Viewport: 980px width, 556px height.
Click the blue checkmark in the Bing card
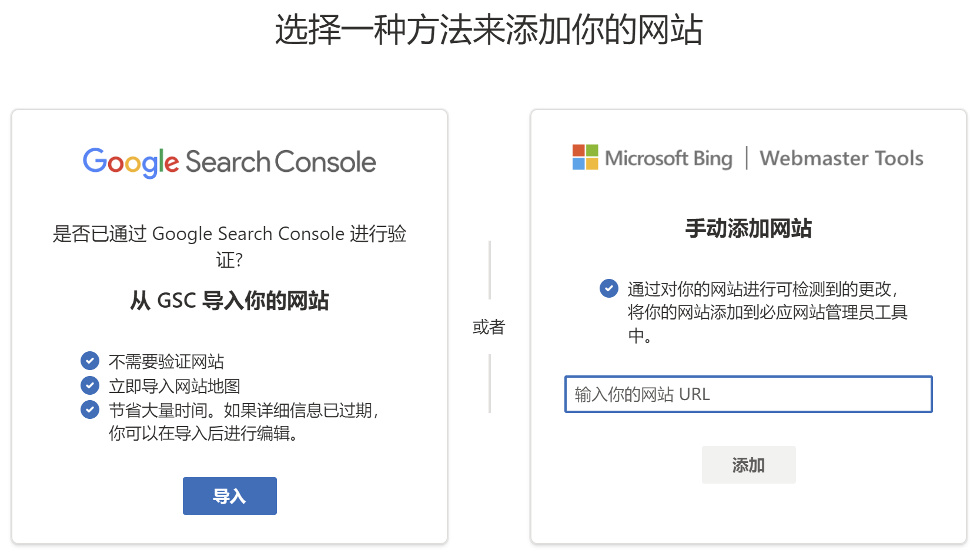click(609, 289)
